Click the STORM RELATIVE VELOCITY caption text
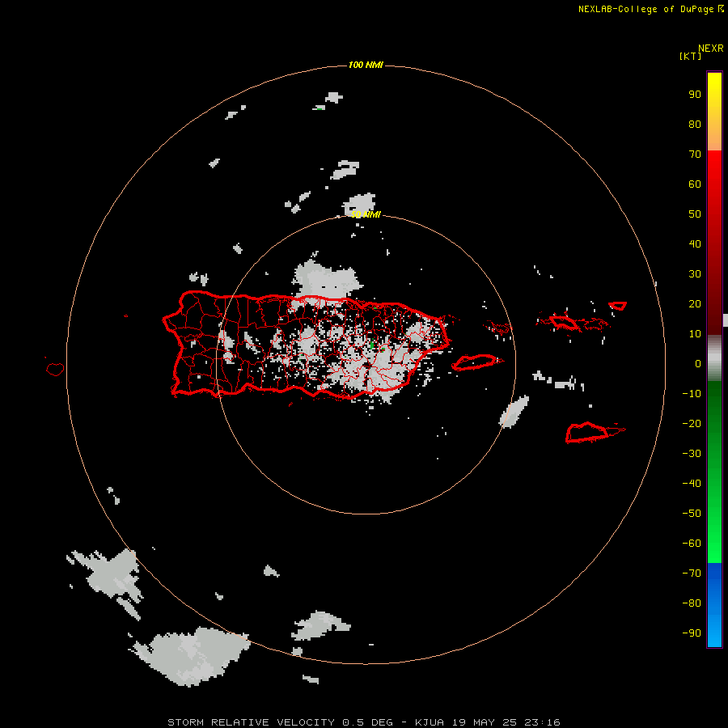The width and height of the screenshot is (728, 728). [x=251, y=722]
